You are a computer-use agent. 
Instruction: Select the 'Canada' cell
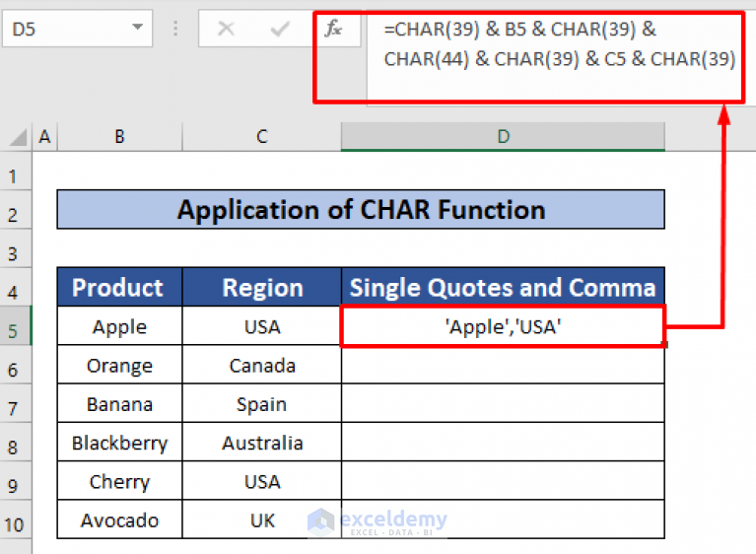(x=262, y=365)
